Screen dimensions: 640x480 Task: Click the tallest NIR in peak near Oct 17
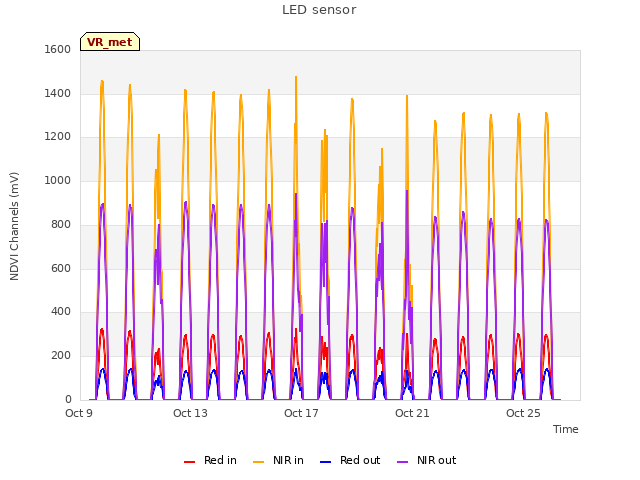296,77
